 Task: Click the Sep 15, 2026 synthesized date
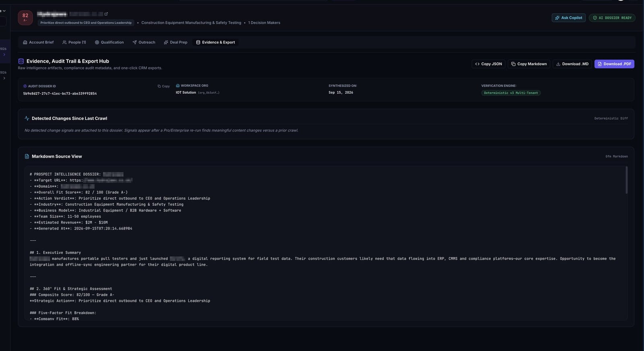(x=341, y=92)
